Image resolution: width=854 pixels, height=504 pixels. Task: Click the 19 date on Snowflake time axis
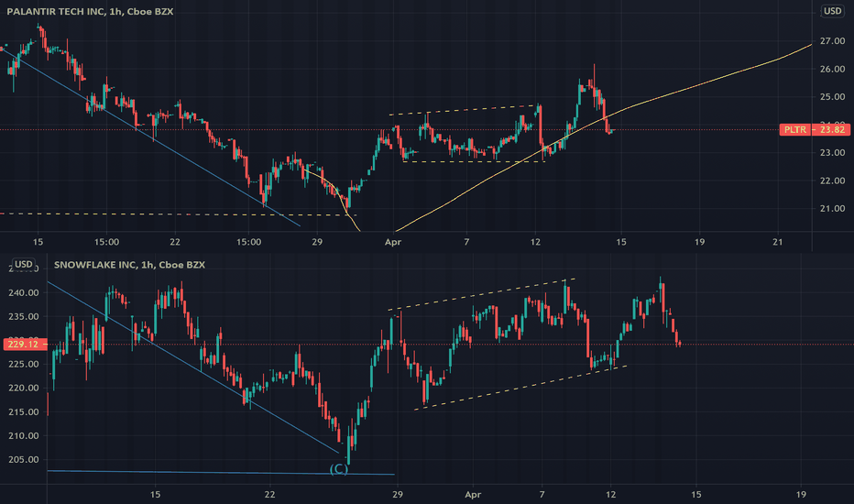click(801, 495)
